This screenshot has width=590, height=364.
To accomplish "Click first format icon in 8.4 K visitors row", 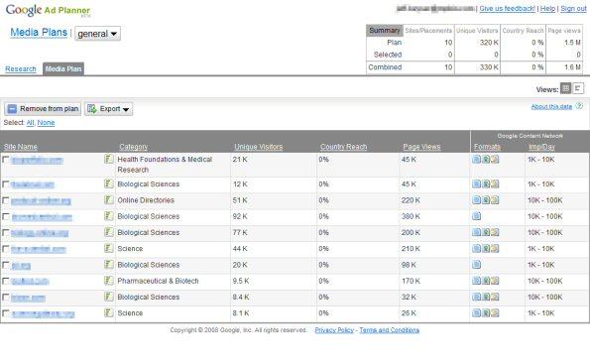I will coord(476,297).
